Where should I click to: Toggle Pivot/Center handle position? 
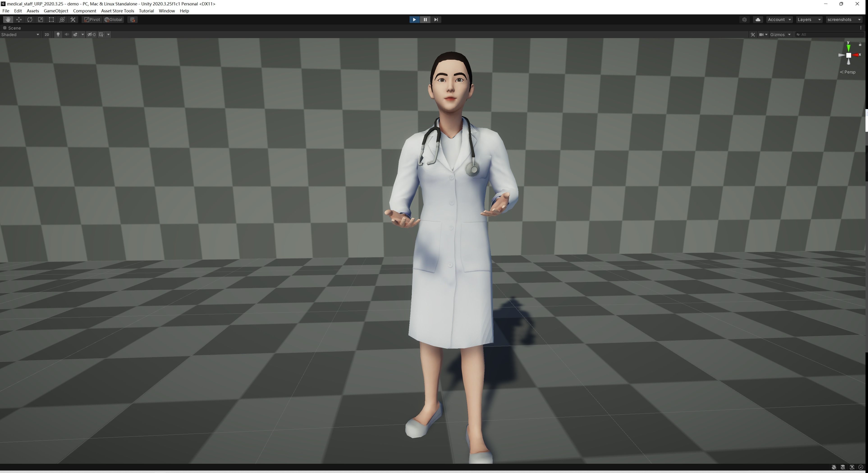point(92,20)
